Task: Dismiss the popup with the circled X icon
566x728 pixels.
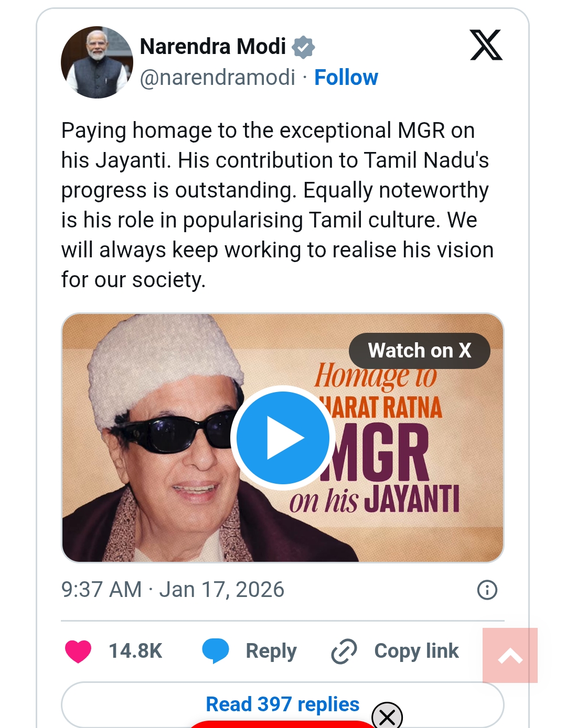Action: tap(387, 715)
